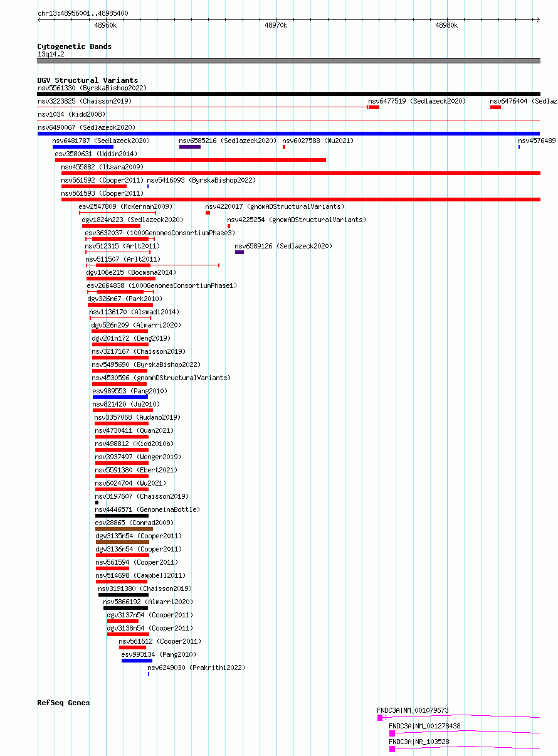This screenshot has width=558, height=756.
Task: Select the nsv3223825 (Chaisson2019) variant label
Action: coord(85,101)
